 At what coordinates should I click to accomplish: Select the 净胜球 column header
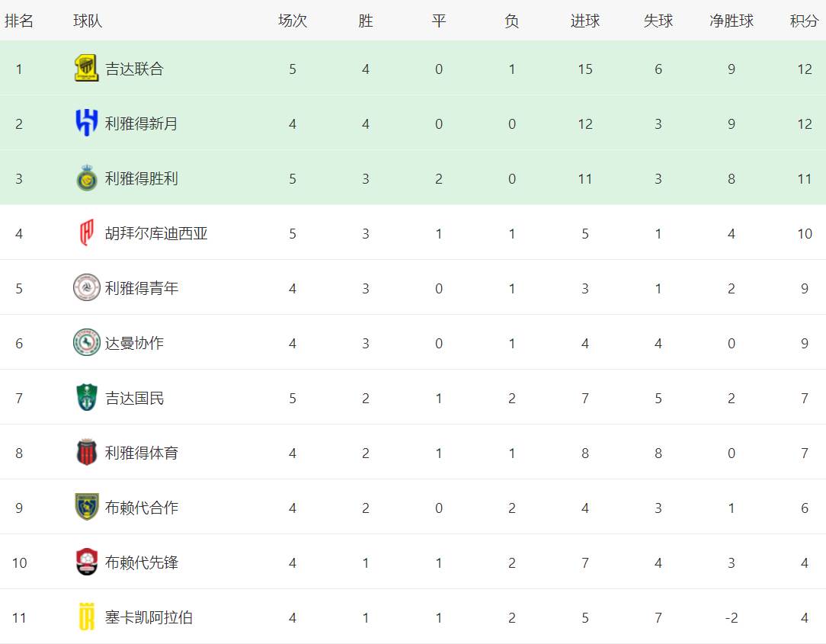tap(732, 21)
